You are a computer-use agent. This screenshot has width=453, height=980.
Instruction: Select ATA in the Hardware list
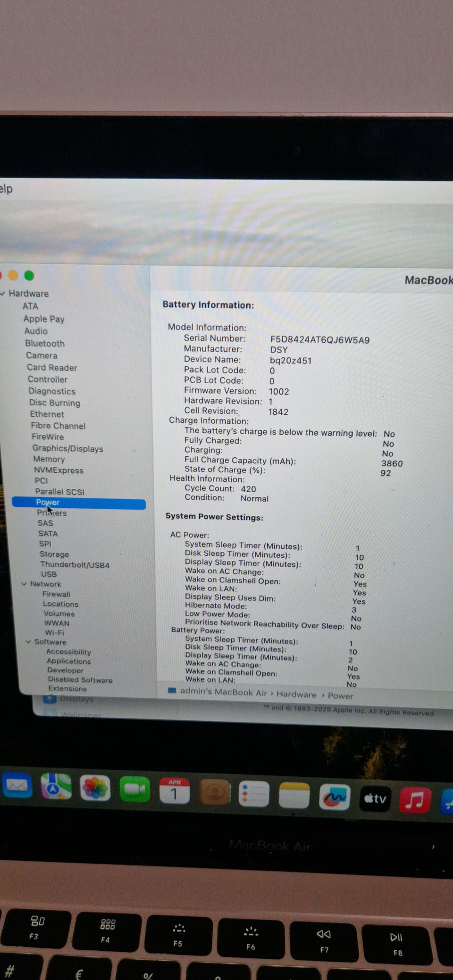(x=30, y=306)
